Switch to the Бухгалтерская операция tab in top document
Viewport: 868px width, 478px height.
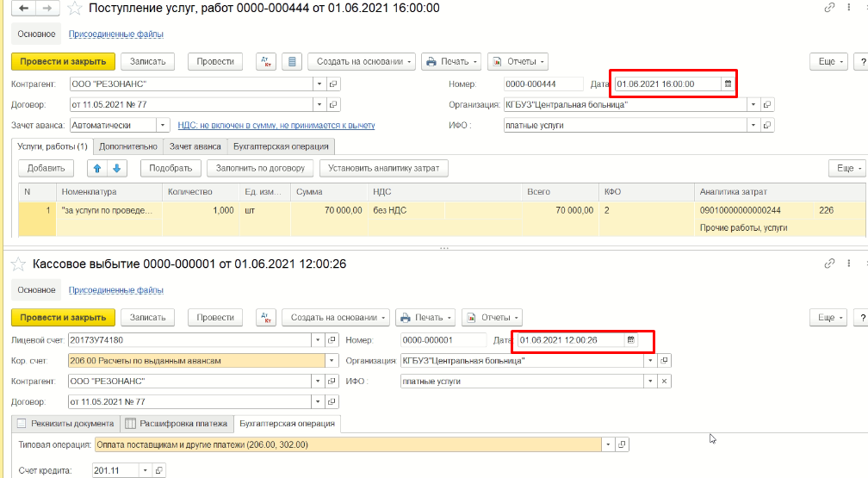coord(279,146)
